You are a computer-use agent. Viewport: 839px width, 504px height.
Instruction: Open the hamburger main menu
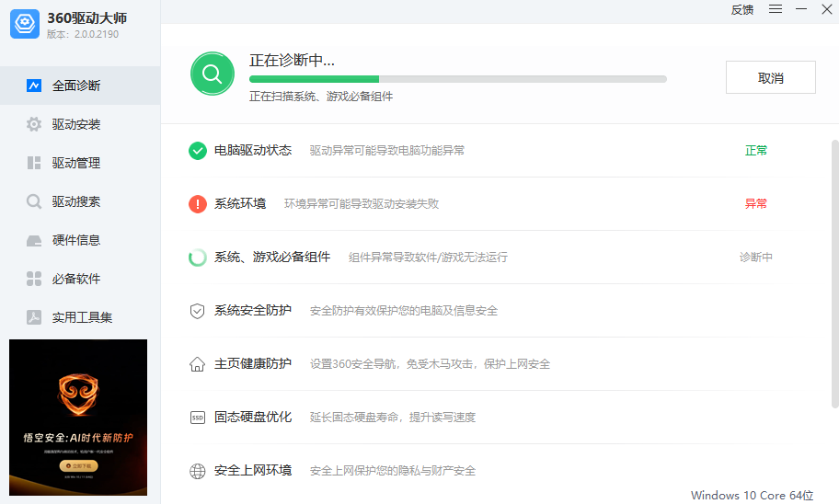(x=776, y=9)
